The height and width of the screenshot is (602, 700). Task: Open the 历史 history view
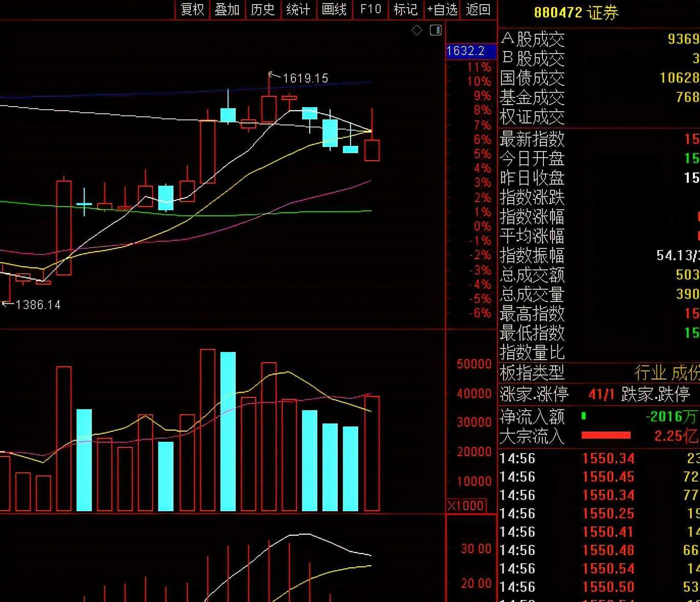click(x=263, y=9)
